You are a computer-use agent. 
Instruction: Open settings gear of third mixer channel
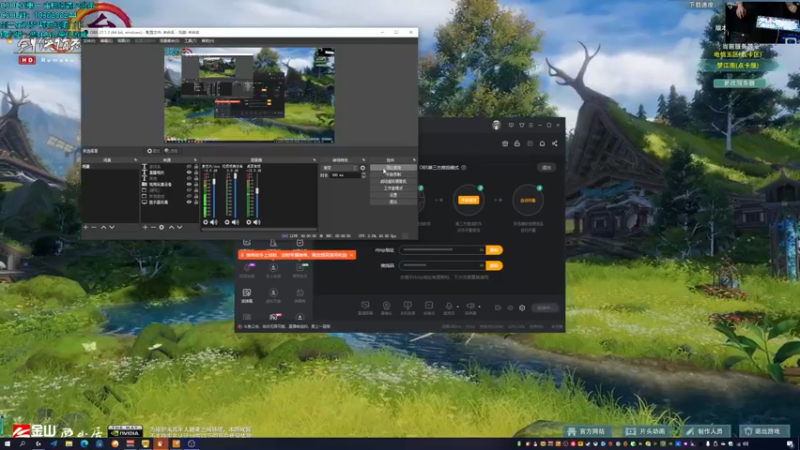click(248, 222)
